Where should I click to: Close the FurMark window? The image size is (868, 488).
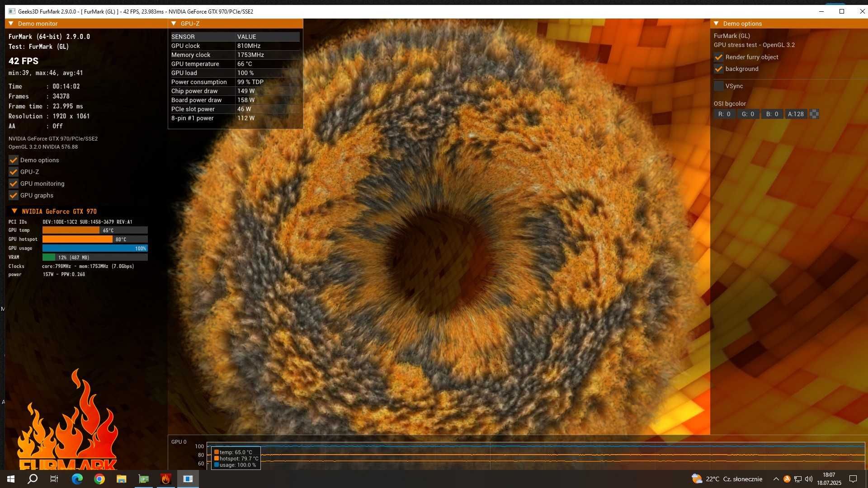point(862,11)
